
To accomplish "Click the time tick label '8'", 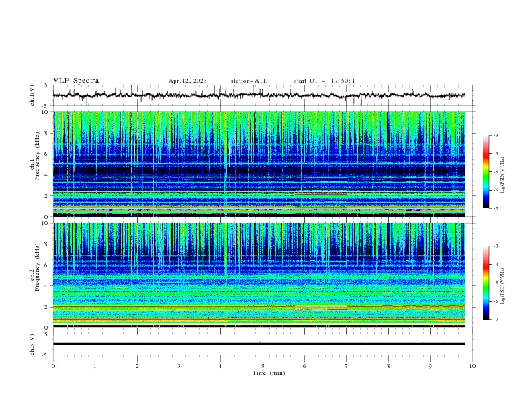I will [388, 366].
